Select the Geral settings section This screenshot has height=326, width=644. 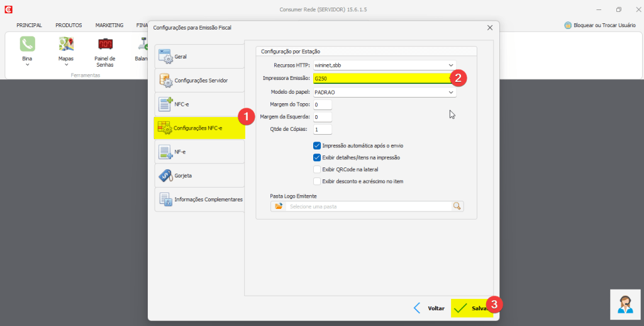(199, 57)
